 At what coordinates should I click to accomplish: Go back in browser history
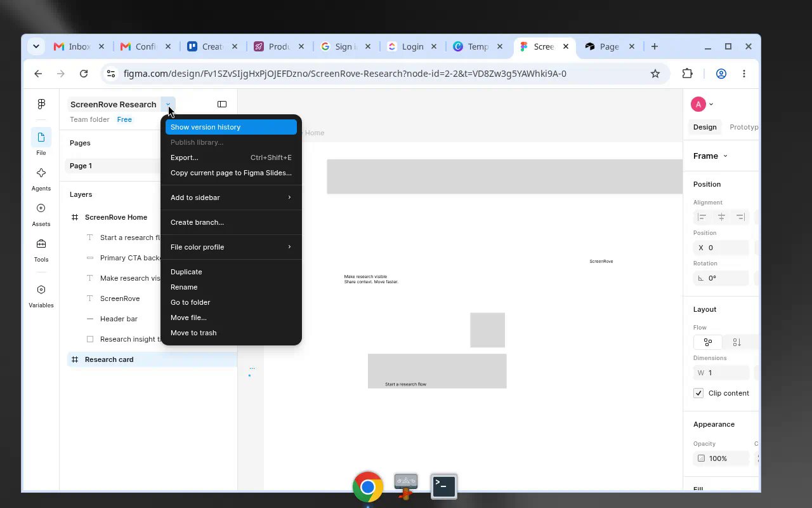coord(38,74)
